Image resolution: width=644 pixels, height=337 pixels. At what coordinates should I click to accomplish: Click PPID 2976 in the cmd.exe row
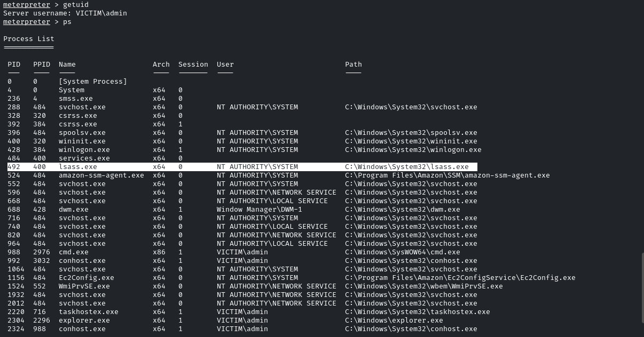tap(42, 252)
